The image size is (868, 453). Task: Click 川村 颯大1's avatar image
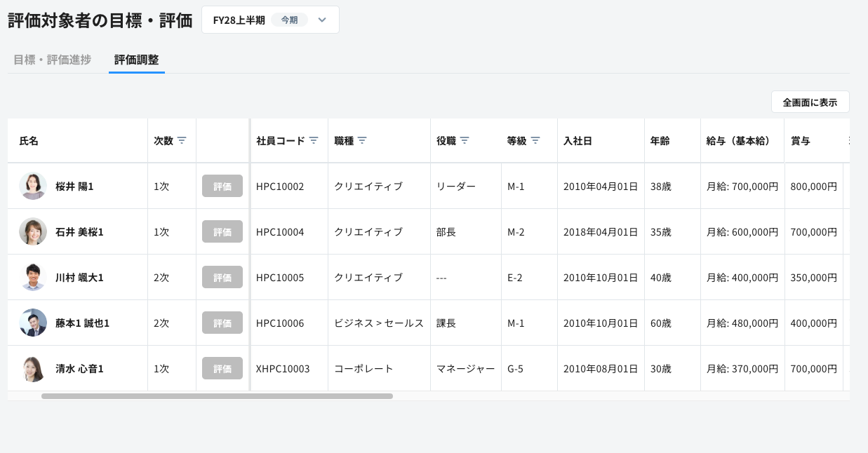pos(33,277)
